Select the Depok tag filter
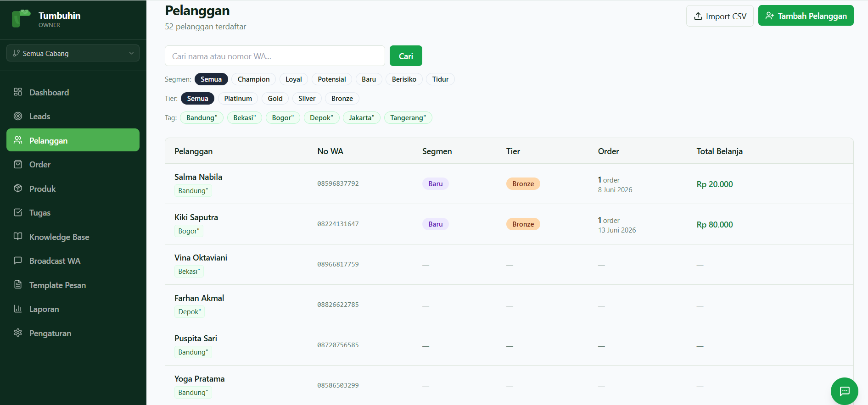868x405 pixels. pos(322,118)
